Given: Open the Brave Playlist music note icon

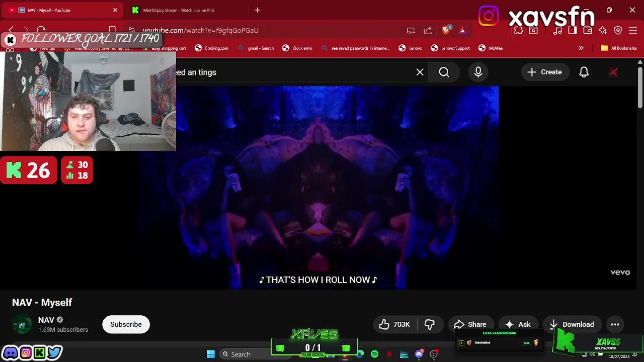Looking at the screenshot, I should 557,30.
